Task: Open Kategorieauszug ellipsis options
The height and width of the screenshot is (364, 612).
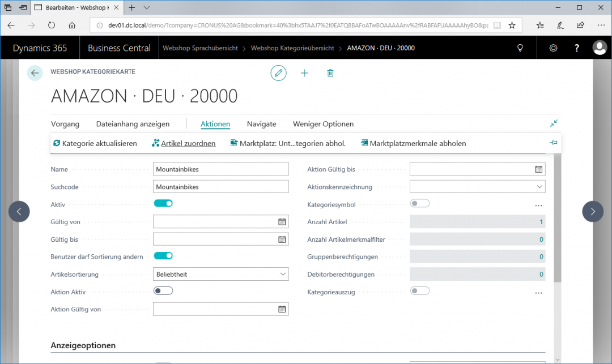Action: [539, 293]
